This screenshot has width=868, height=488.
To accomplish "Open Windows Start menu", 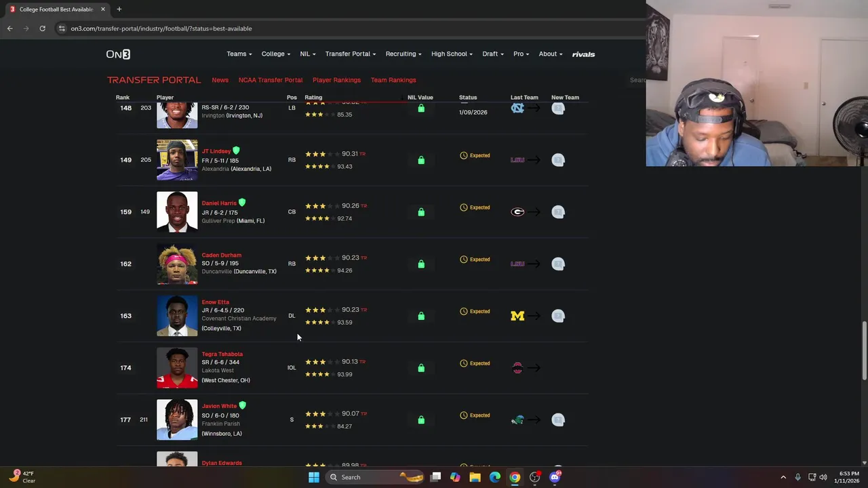I will tap(314, 477).
